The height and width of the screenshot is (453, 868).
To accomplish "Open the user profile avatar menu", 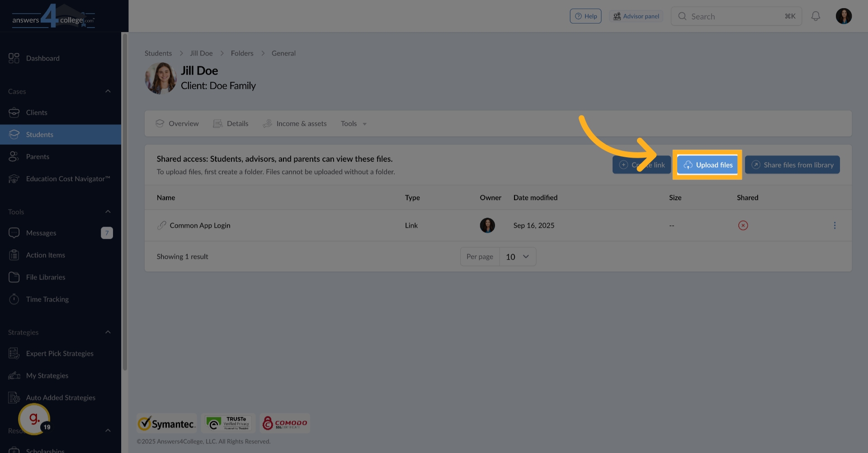I will (844, 16).
